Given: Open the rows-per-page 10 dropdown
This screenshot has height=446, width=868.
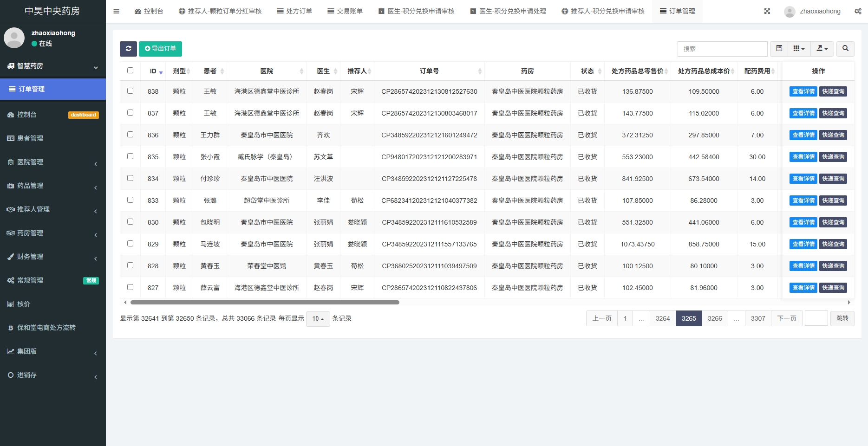Looking at the screenshot, I should coord(318,319).
